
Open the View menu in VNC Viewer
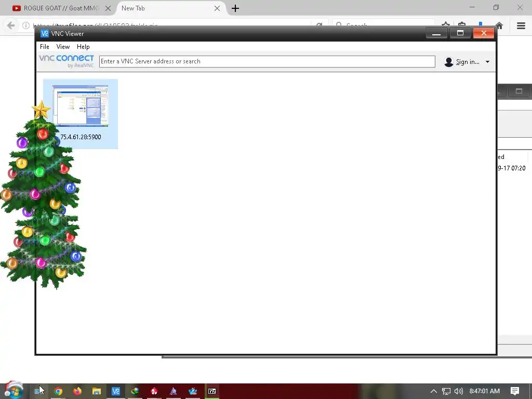tap(63, 46)
